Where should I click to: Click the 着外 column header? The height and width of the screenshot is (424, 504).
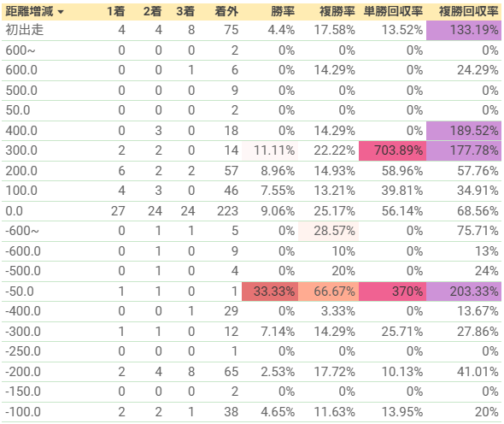tap(226, 12)
